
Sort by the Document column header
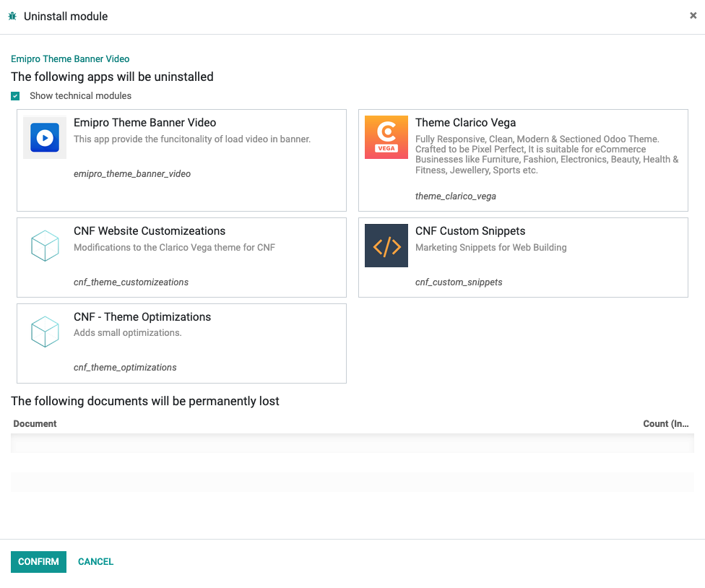(35, 424)
